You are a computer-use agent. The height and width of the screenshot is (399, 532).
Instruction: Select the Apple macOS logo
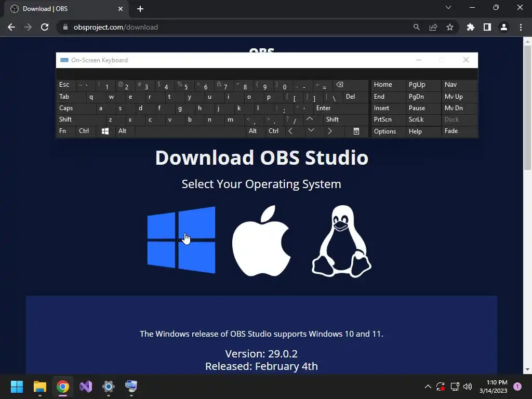point(261,241)
